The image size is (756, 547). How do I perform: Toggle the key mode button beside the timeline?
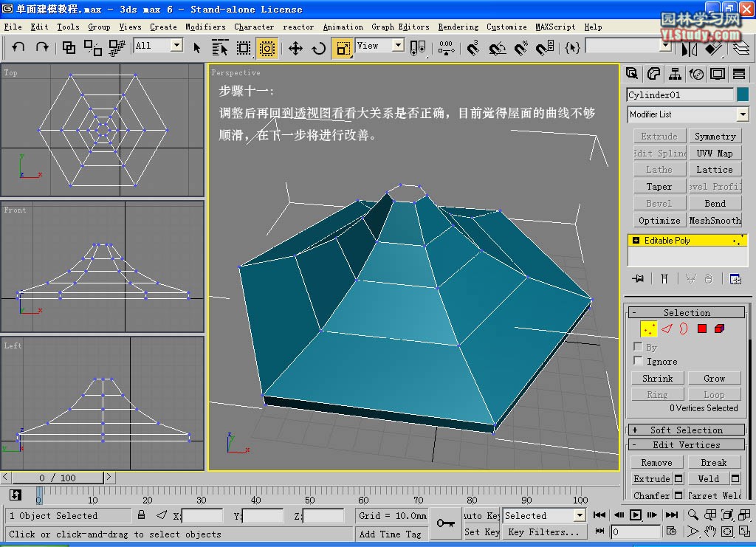(16, 495)
